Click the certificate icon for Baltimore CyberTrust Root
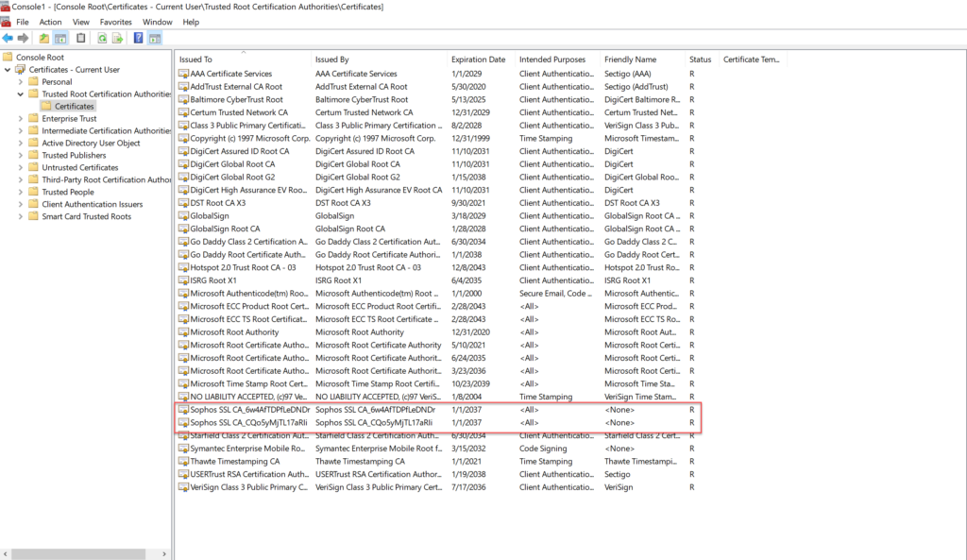 (x=183, y=99)
